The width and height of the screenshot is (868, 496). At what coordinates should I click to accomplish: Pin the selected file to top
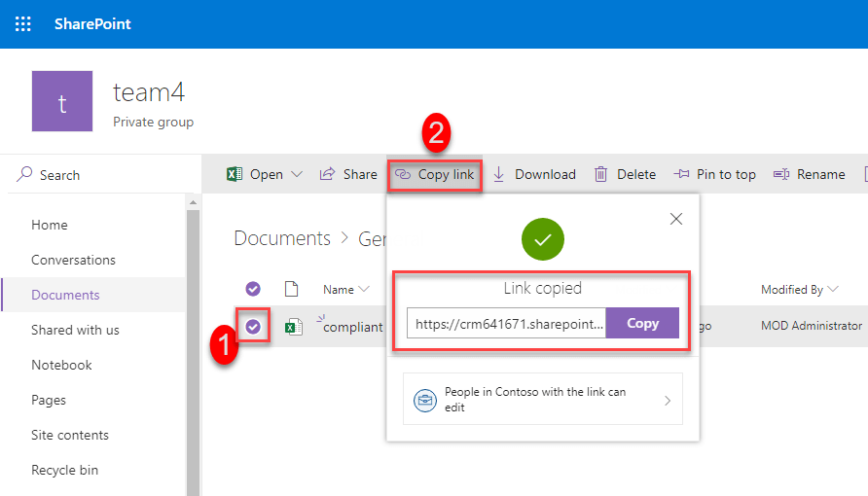tap(714, 174)
